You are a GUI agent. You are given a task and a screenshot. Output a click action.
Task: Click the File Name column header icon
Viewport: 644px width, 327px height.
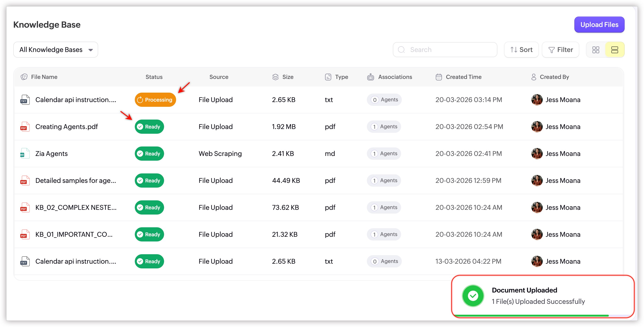pyautogui.click(x=24, y=77)
